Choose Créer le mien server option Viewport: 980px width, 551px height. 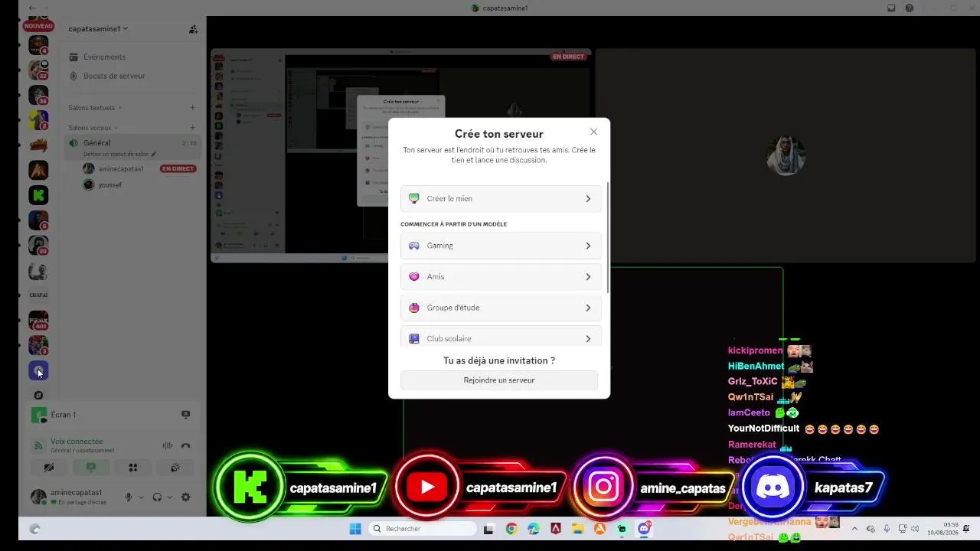pos(501,198)
